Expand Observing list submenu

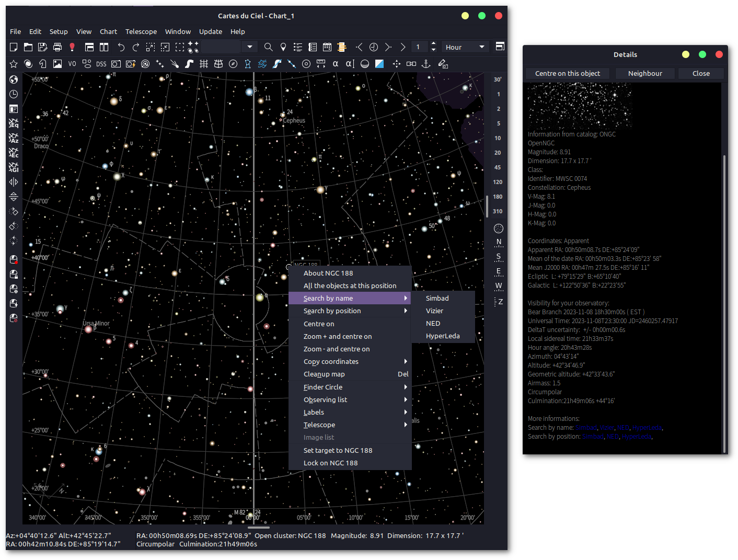pos(350,399)
